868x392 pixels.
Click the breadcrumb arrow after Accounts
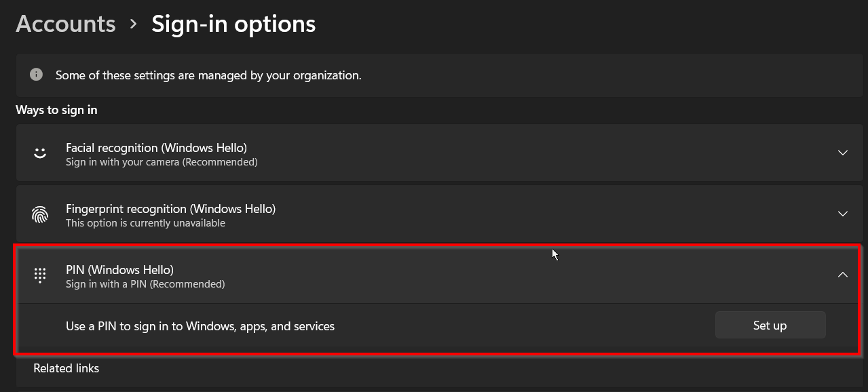pyautogui.click(x=134, y=24)
